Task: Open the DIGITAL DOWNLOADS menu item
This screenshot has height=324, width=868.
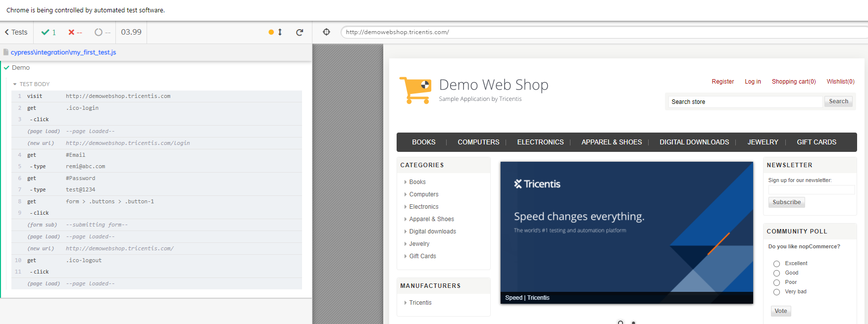Action: coord(694,142)
